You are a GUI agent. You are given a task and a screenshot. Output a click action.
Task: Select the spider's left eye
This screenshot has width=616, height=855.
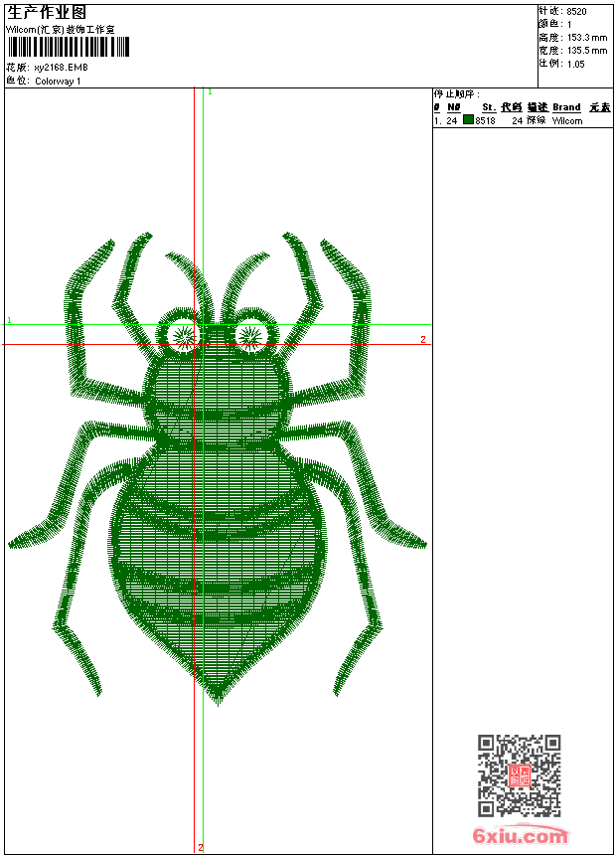tap(184, 336)
